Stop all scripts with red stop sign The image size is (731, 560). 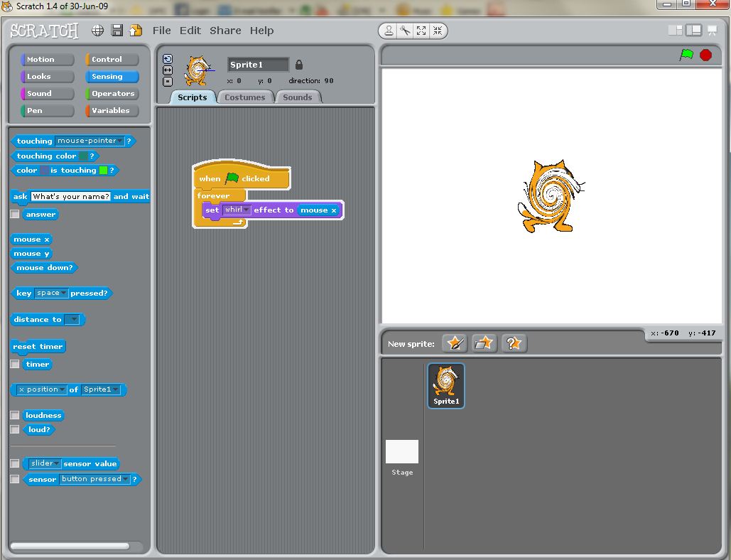(x=706, y=55)
